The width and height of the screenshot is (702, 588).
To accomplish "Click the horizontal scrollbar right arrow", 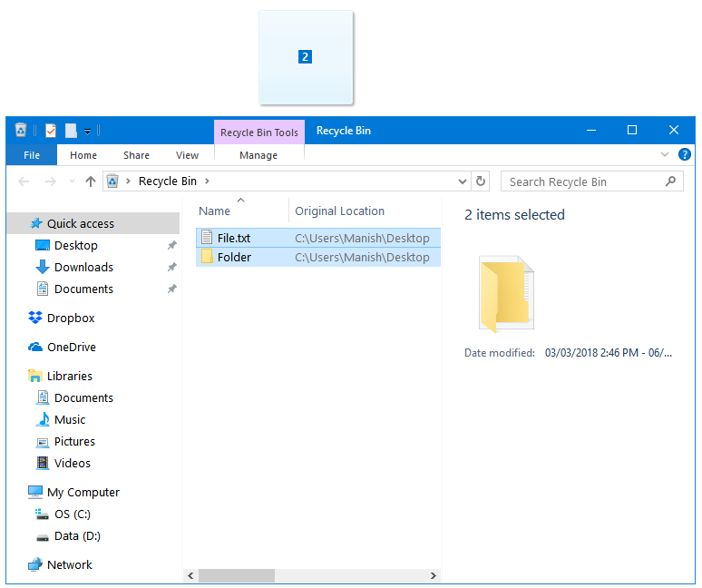I will (x=433, y=575).
